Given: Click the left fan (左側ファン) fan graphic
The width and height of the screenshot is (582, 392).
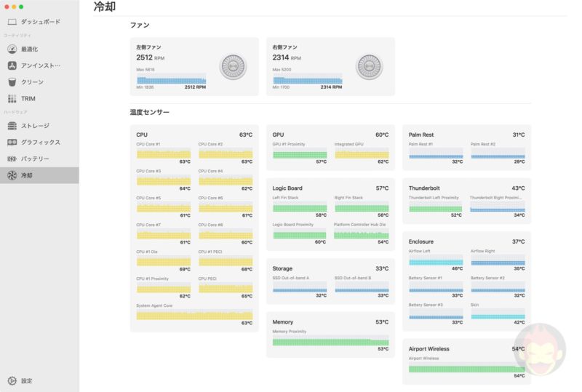Looking at the screenshot, I should [233, 66].
